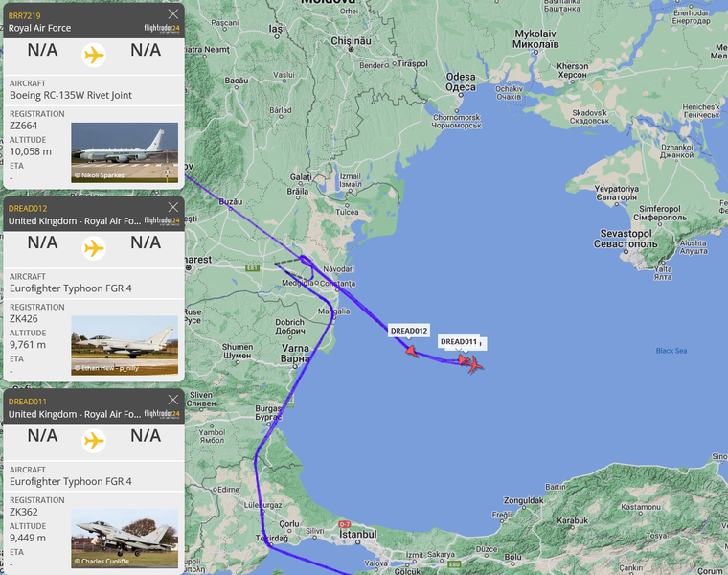
Task: Click the flightradar24 logo on DREAD012 card
Action: pos(162,221)
